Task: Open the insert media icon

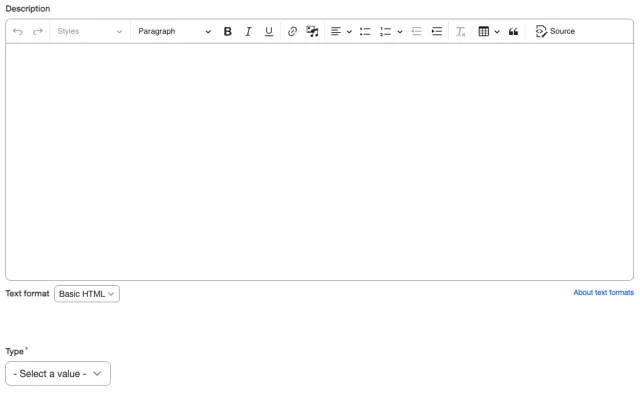Action: 312,31
